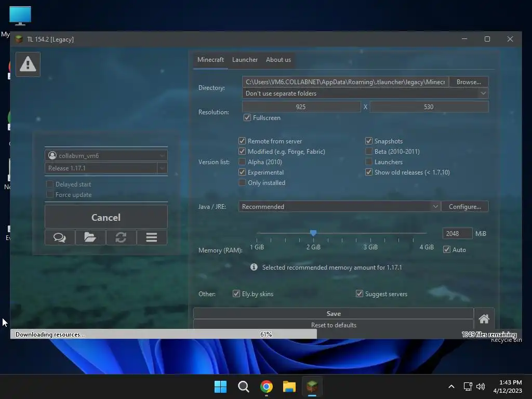Toggle Ely.by skins checkbox

tap(236, 294)
